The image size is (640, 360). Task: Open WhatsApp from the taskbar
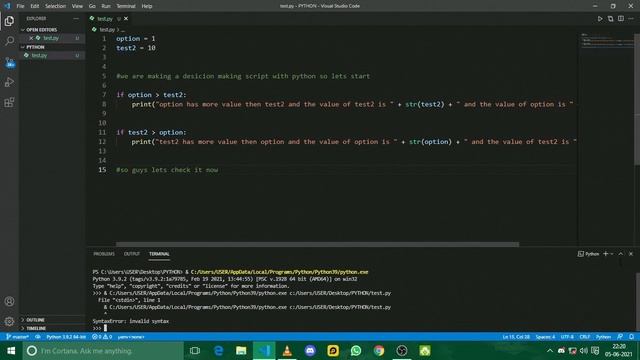click(356, 351)
